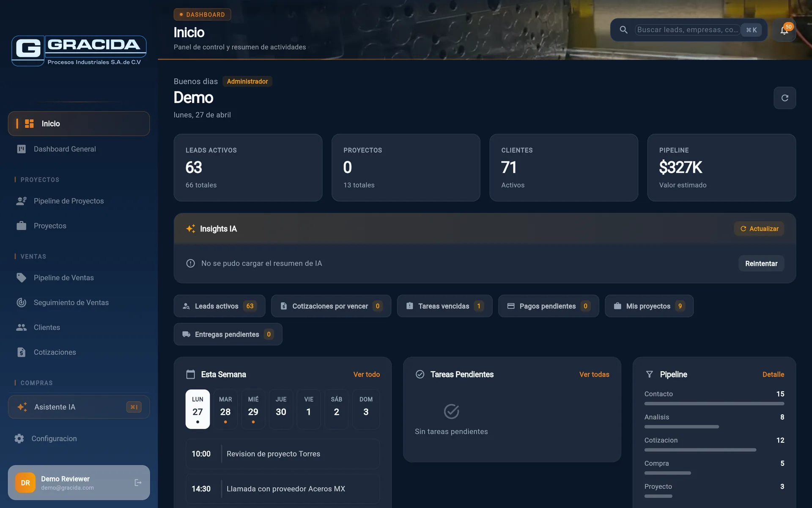Click the Administrador role badge

[247, 81]
